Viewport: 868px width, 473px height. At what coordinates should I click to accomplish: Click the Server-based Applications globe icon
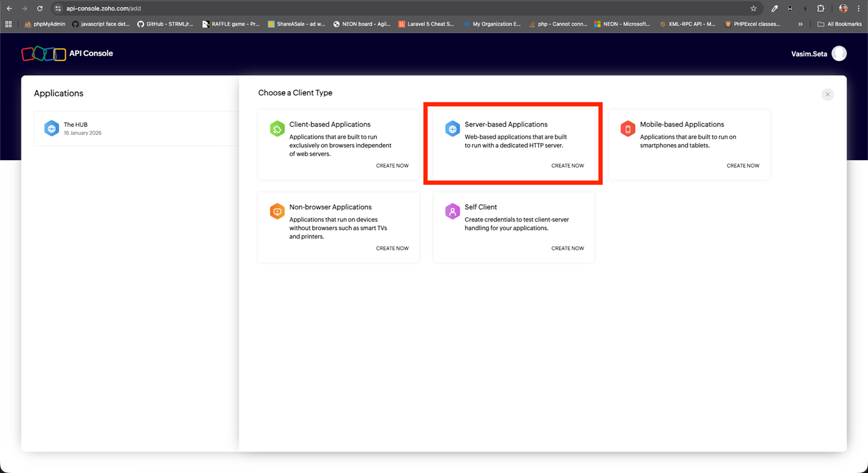[x=452, y=129]
